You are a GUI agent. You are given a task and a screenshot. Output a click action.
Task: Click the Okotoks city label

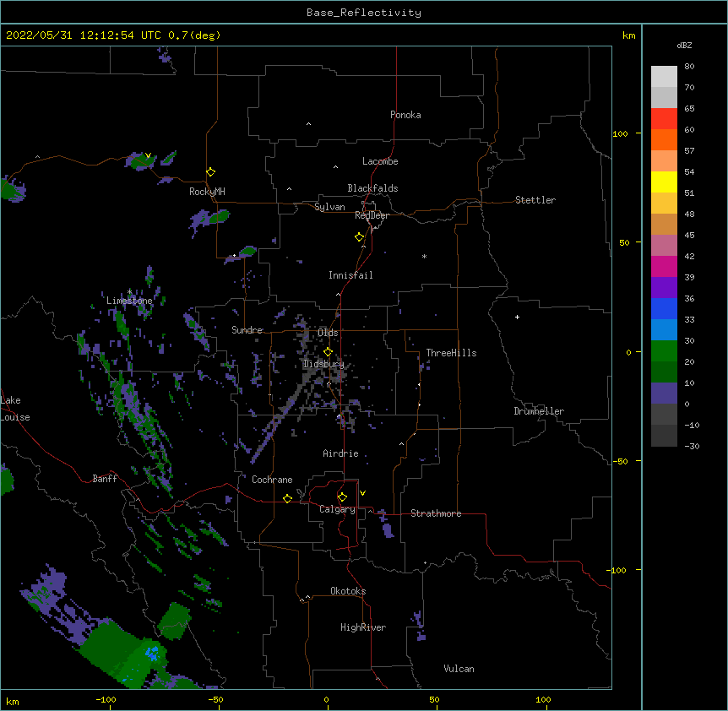(348, 591)
